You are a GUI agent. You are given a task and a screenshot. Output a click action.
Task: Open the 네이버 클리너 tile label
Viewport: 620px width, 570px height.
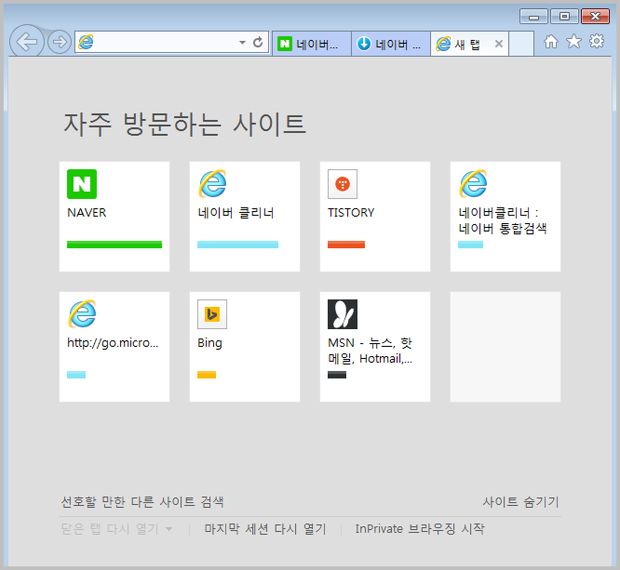pos(236,213)
